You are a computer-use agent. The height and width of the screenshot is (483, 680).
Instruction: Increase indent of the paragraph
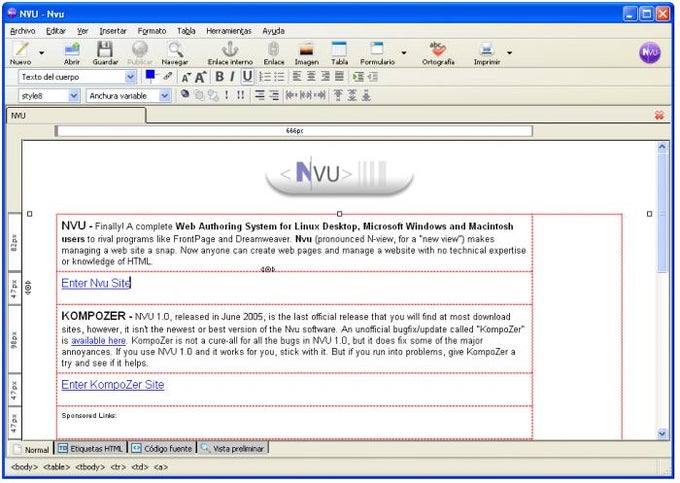point(358,77)
